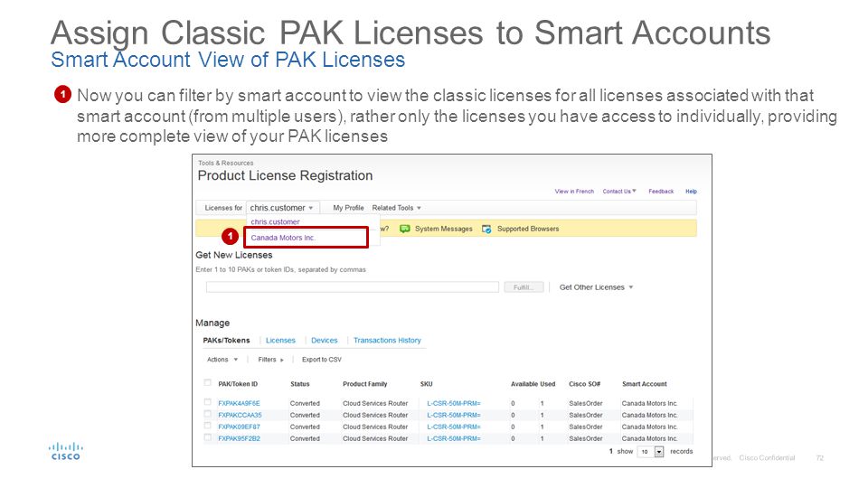Screen dimensions: 868x488
Task: Switch to the Licenses tab
Action: [x=280, y=341]
